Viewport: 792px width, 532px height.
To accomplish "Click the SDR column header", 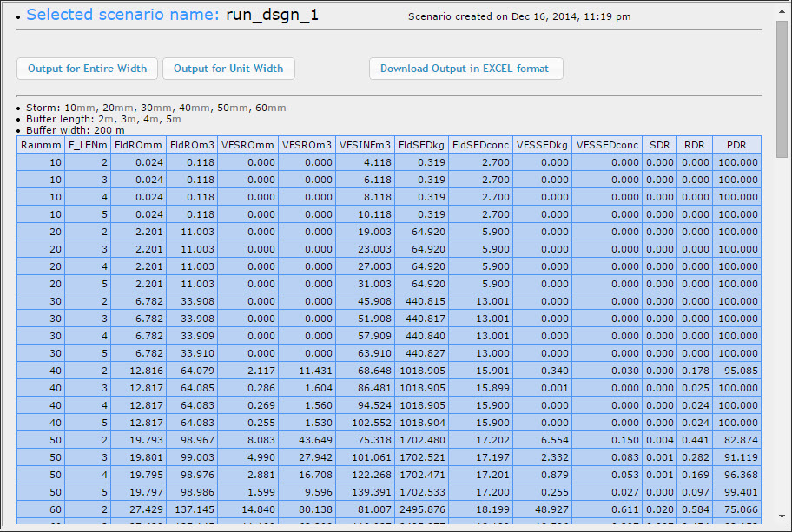I will [x=660, y=145].
